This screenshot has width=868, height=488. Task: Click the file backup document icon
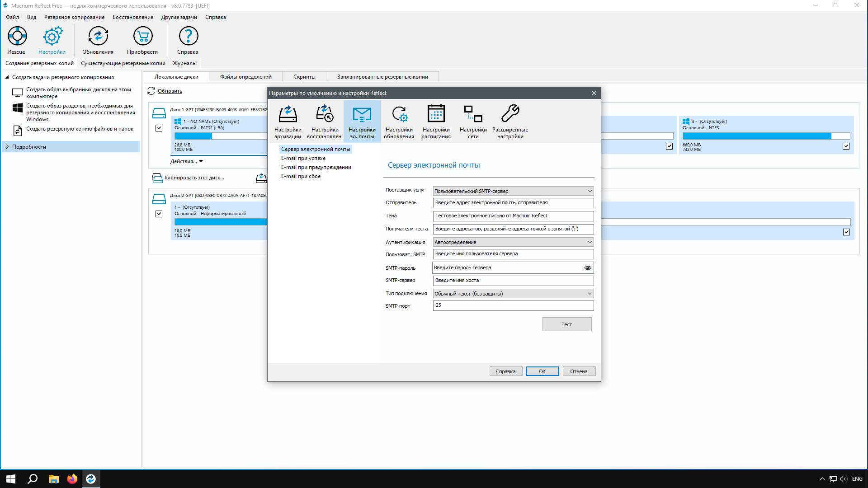coord(18,131)
